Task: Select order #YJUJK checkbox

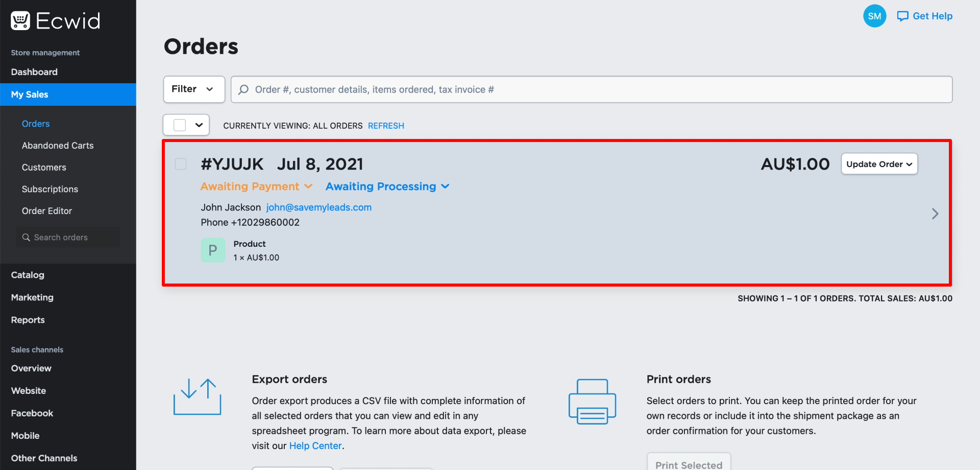Action: 181,164
